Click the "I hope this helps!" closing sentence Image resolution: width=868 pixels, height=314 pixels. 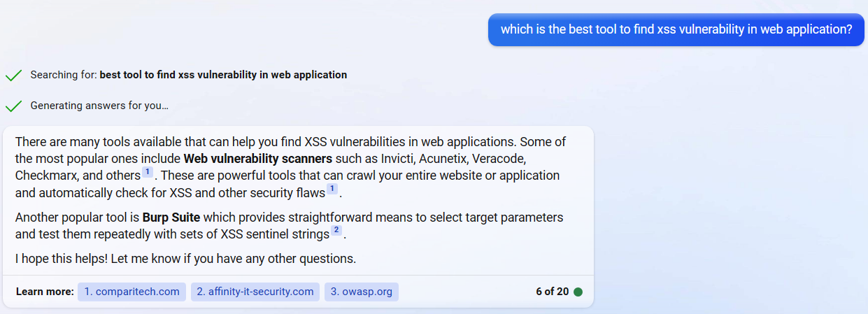(186, 259)
